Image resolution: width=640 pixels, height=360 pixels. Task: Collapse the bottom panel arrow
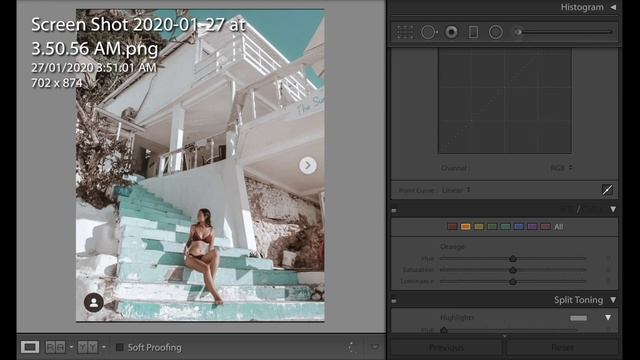coord(505,336)
